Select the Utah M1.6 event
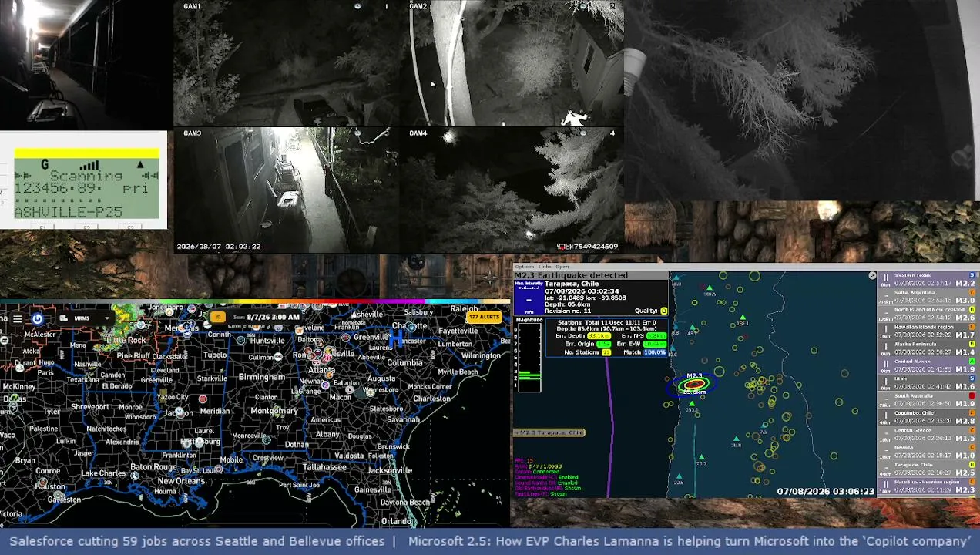The width and height of the screenshot is (980, 555). tap(928, 383)
